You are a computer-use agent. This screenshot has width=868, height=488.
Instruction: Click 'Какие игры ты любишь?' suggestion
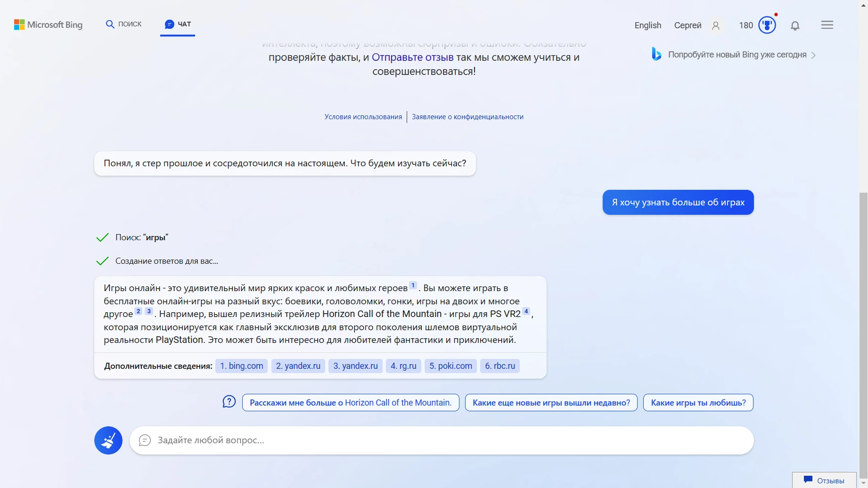698,402
